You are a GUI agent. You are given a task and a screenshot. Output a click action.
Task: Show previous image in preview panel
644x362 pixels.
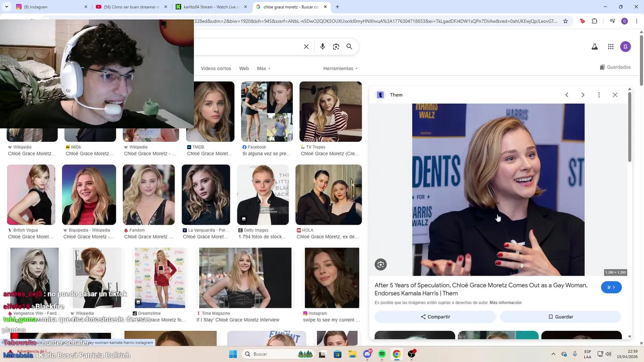pos(567,95)
